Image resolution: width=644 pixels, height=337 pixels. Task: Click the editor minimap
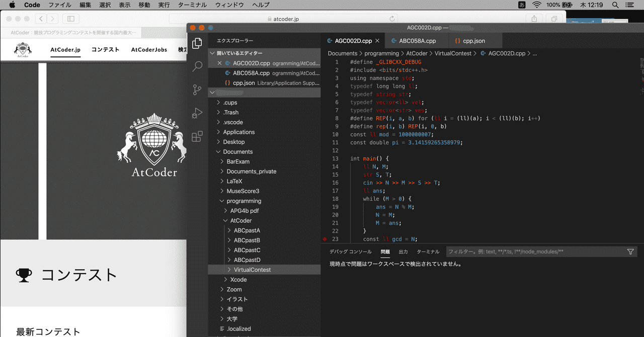tap(642, 75)
